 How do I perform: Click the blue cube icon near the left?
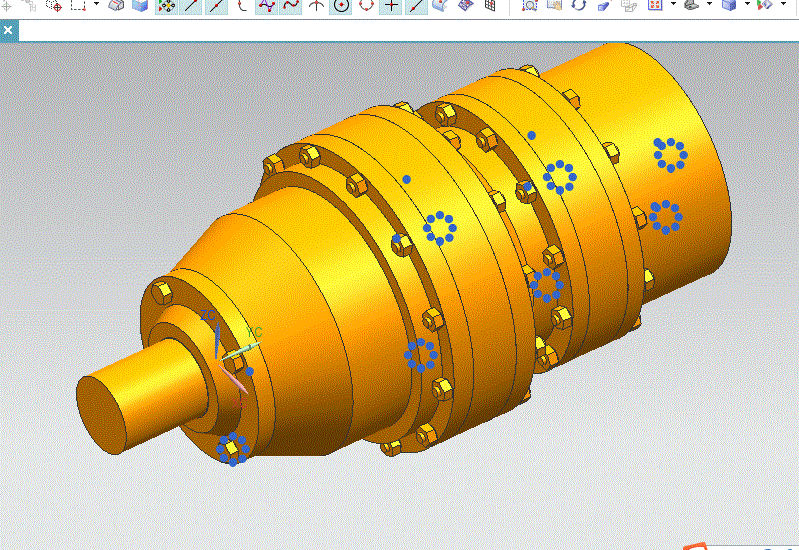pos(140,6)
